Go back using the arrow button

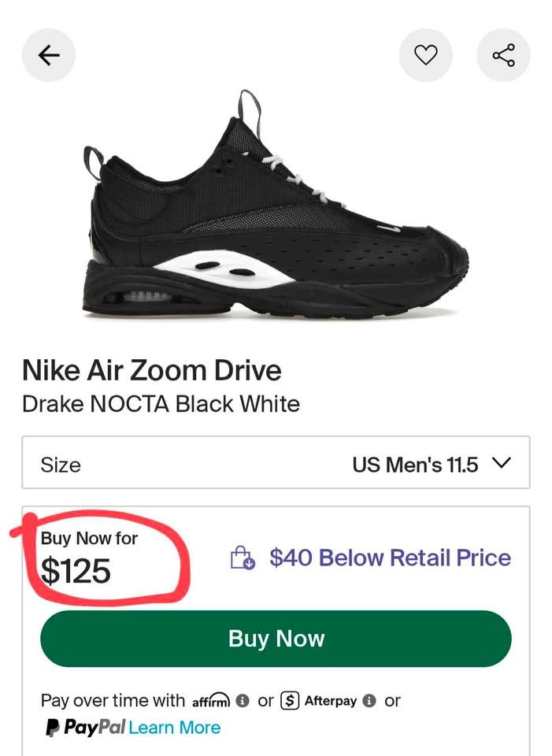pos(49,55)
